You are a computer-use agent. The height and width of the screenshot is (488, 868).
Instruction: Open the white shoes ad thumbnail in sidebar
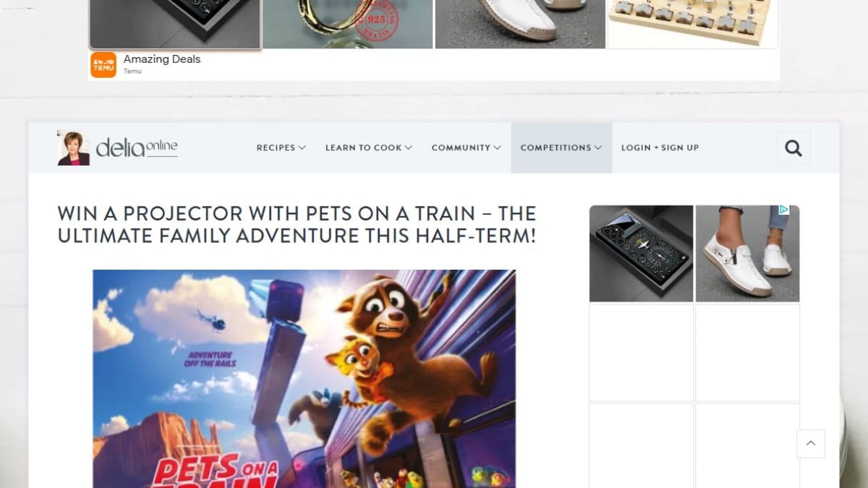[747, 254]
